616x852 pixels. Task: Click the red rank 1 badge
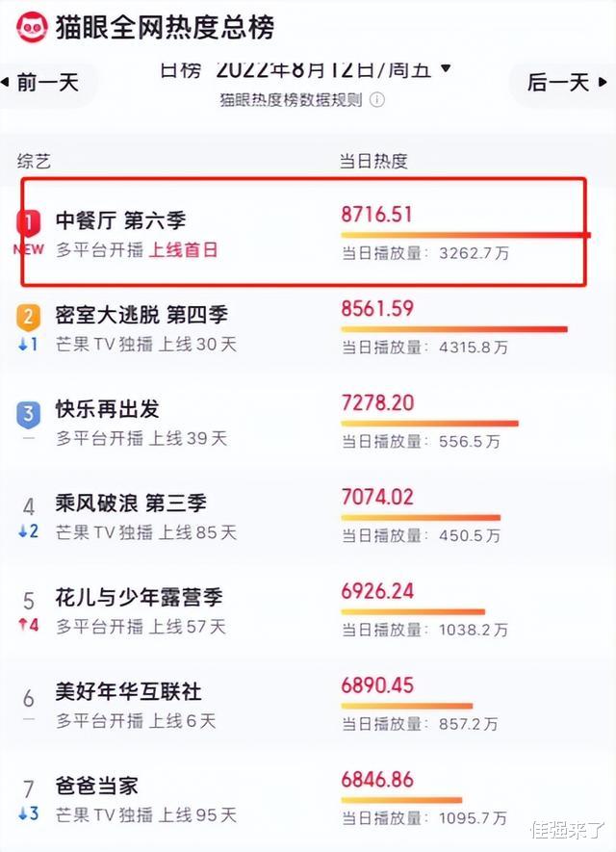28,222
